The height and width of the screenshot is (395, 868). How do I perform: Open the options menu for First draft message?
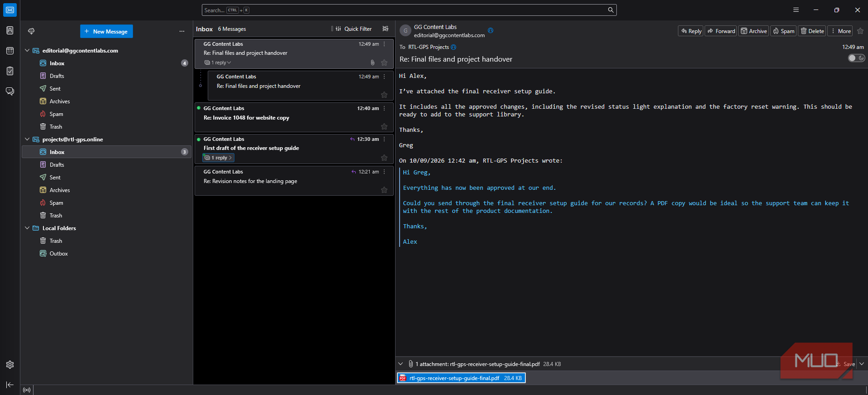point(385,139)
